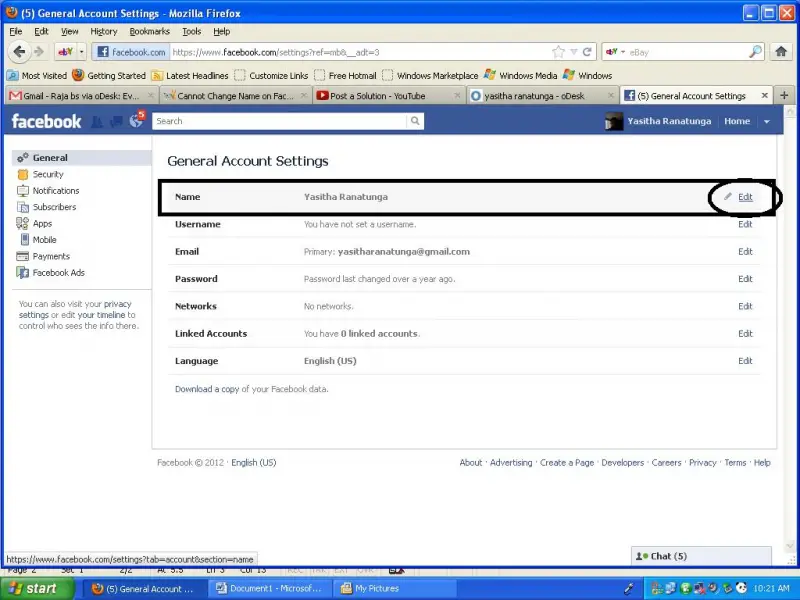Bookmark page with star icon
The height and width of the screenshot is (600, 800).
(559, 52)
